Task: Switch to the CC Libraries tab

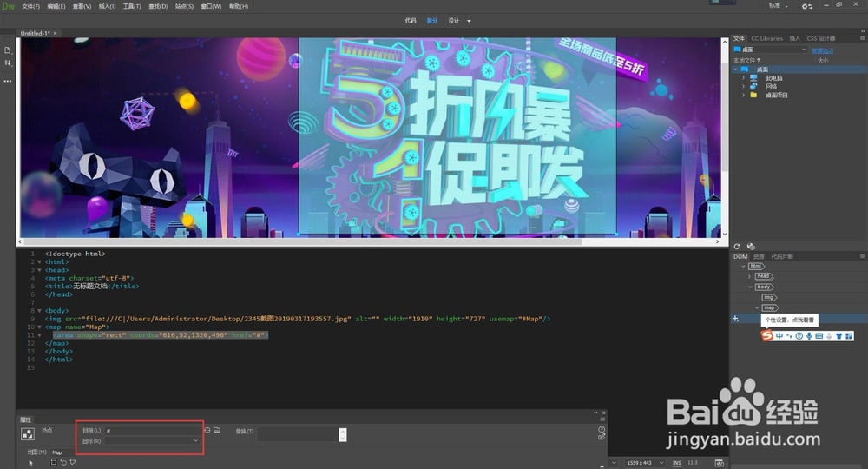Action: pos(766,38)
